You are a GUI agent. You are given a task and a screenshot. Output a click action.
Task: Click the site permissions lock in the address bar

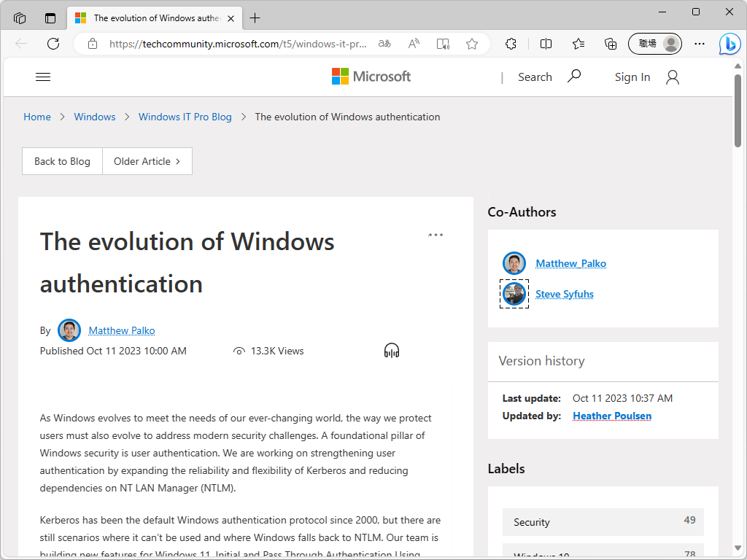(x=93, y=43)
